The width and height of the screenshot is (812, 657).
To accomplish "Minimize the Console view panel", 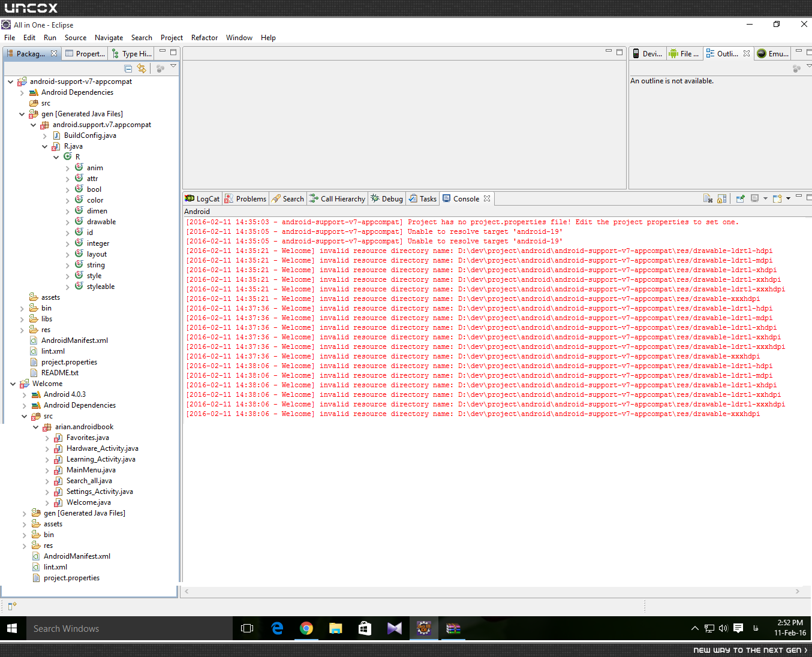I will point(799,197).
